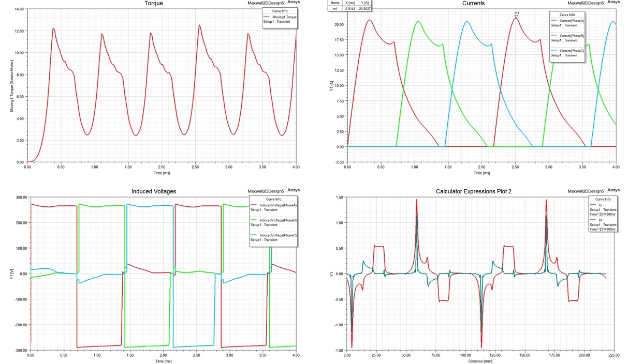
Task: Select the Bt curve legend entry
Action: (x=600, y=220)
